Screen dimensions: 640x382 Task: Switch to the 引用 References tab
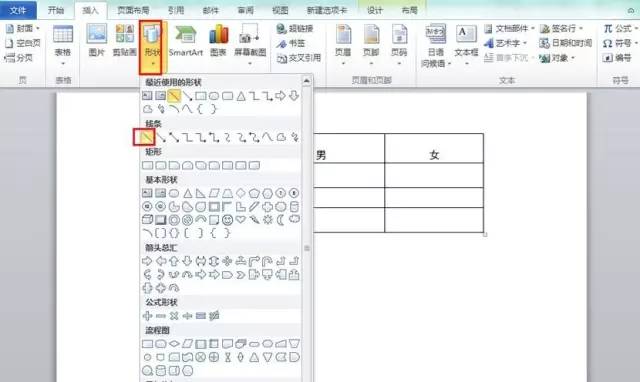(x=176, y=10)
